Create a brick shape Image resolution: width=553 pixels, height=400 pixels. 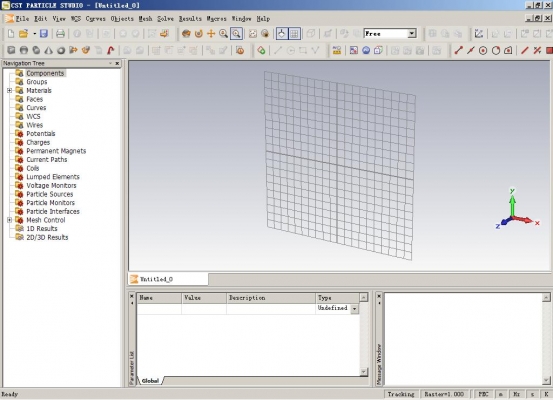[11, 50]
